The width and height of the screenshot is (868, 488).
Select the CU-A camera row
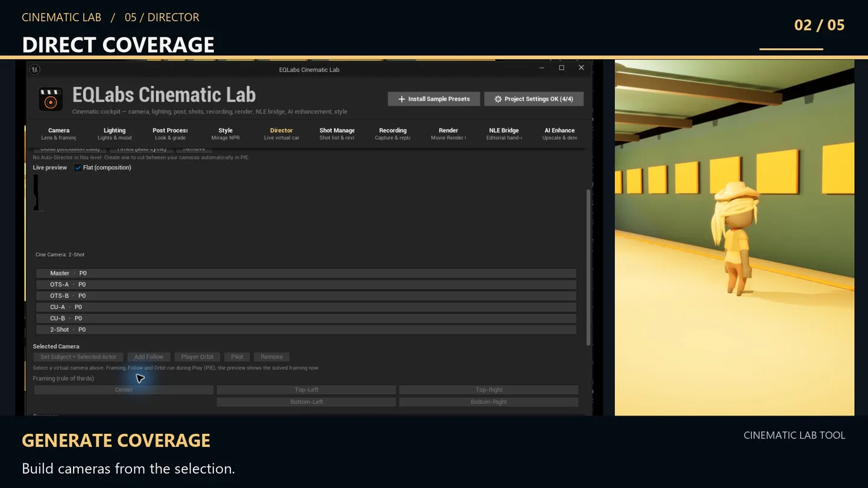pyautogui.click(x=306, y=307)
